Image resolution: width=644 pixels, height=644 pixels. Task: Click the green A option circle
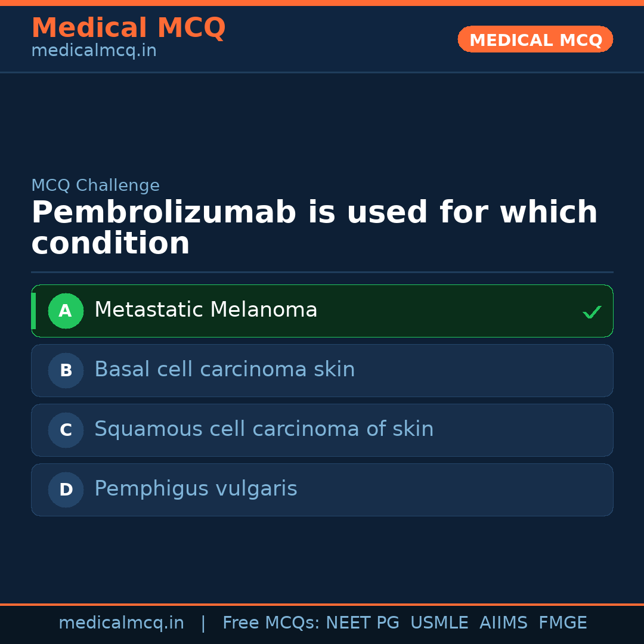pyautogui.click(x=66, y=311)
